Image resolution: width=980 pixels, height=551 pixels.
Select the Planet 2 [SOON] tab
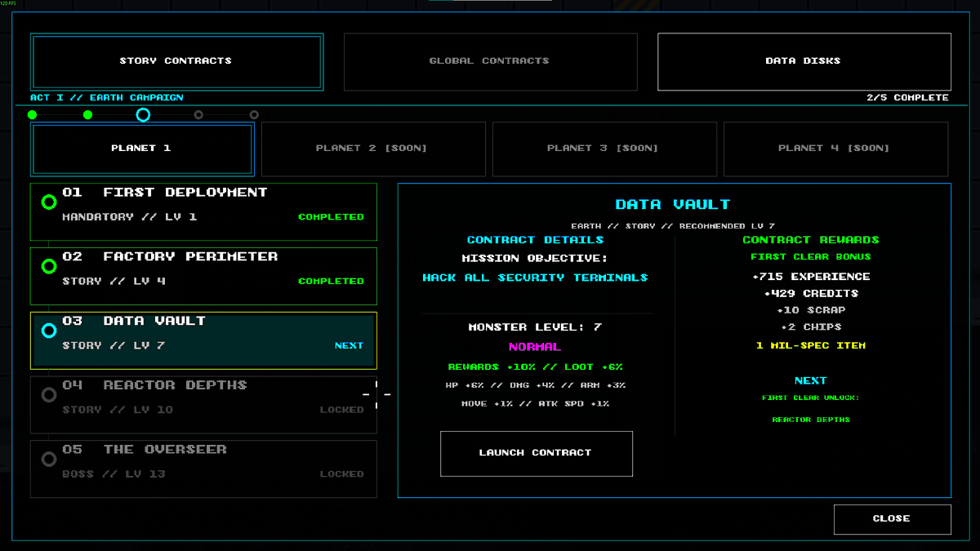click(372, 149)
